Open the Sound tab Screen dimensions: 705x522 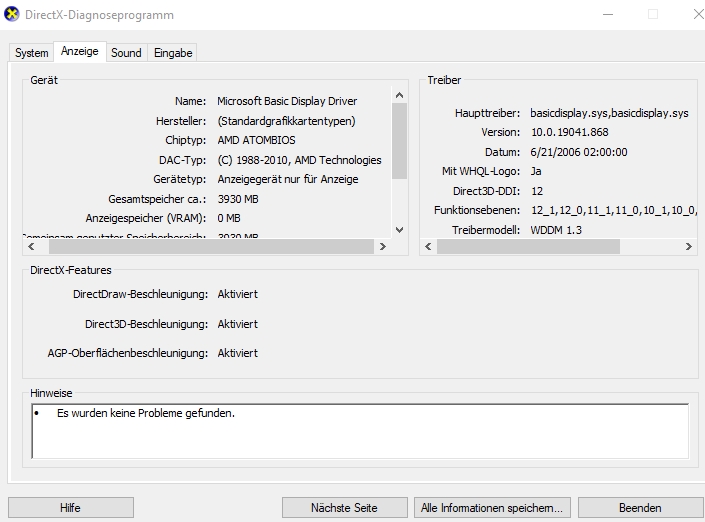click(126, 53)
